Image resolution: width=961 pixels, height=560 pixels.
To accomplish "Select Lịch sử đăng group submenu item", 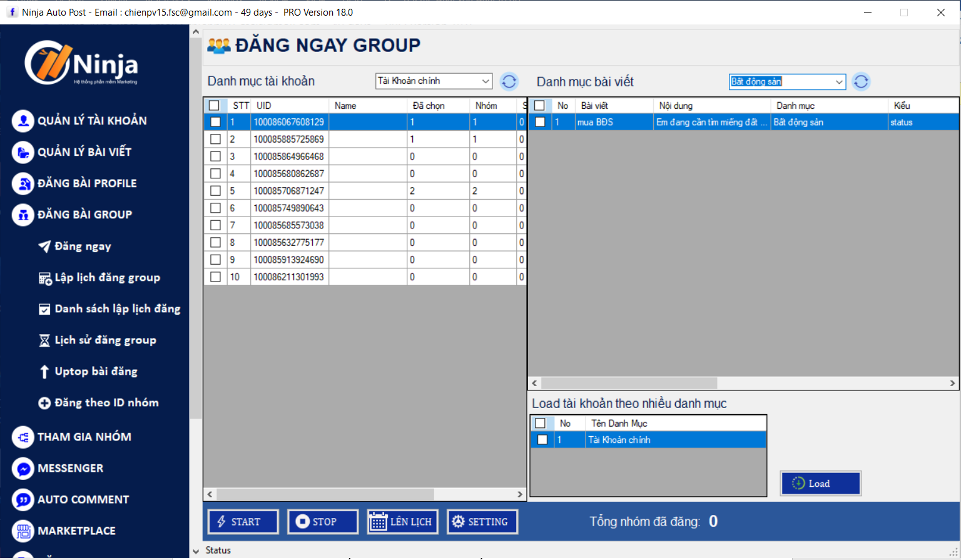I will click(x=106, y=340).
